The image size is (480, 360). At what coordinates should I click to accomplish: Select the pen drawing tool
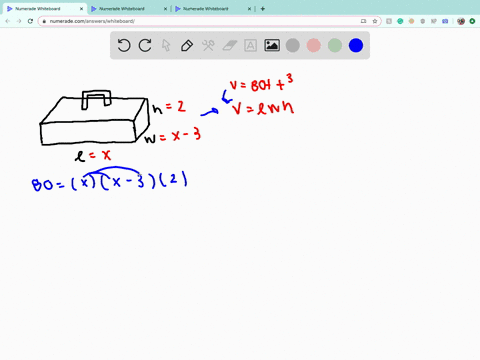pos(187,45)
